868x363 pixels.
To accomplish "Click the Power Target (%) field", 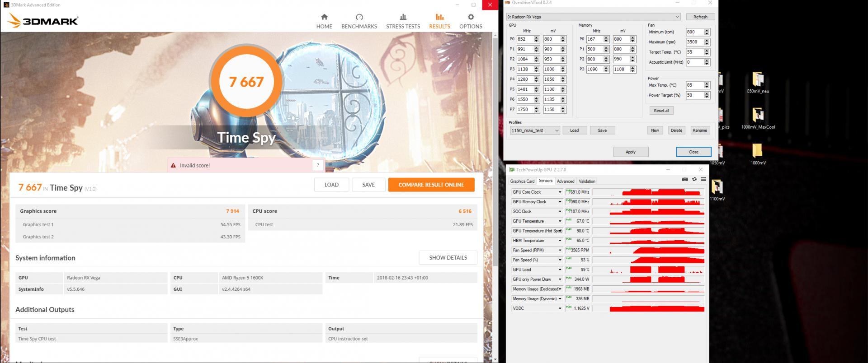I will click(x=695, y=95).
